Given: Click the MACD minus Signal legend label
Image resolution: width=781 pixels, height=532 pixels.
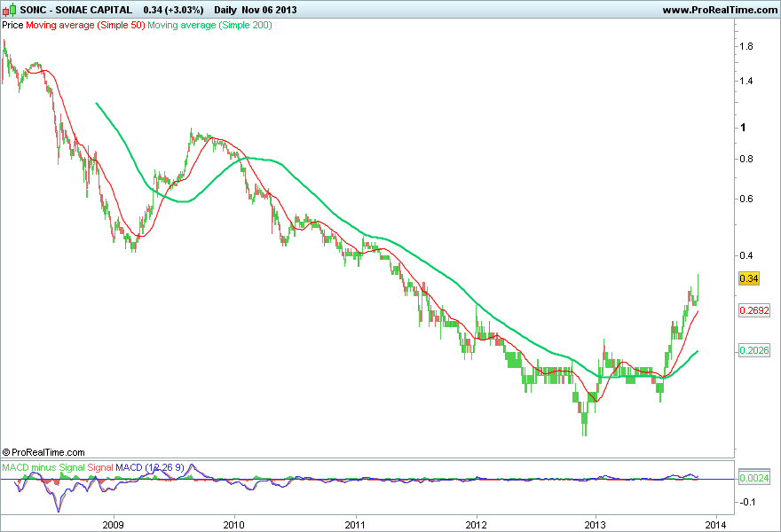Looking at the screenshot, I should (x=43, y=467).
